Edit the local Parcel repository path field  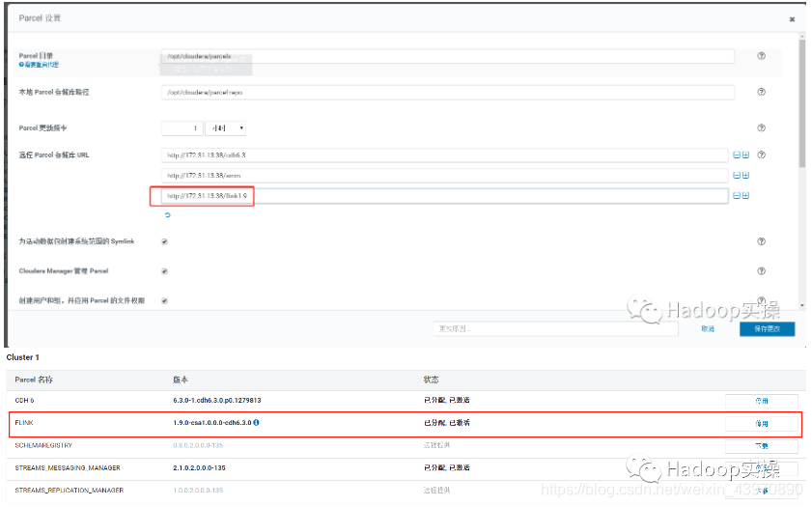[447, 92]
